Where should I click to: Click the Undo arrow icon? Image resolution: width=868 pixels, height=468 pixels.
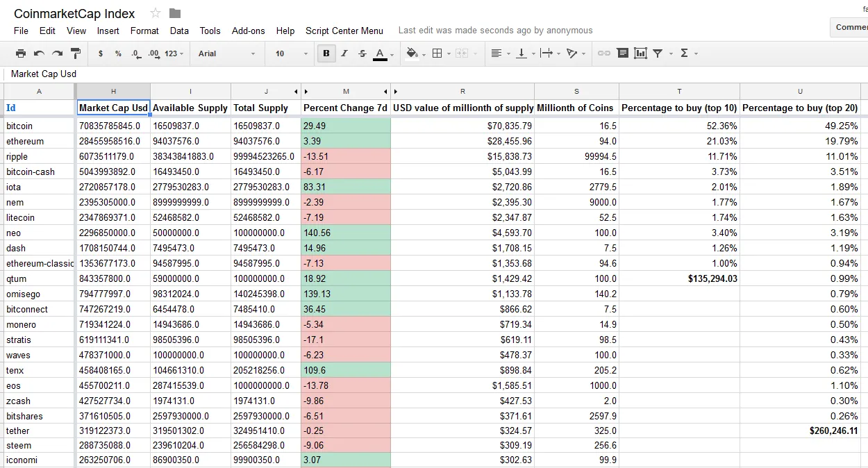(40, 53)
